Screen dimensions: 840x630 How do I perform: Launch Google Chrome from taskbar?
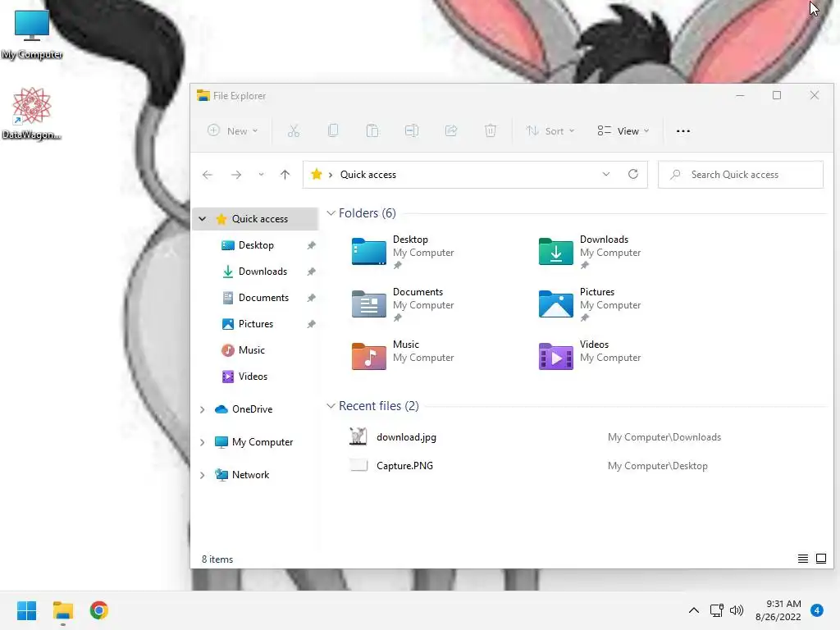point(99,610)
